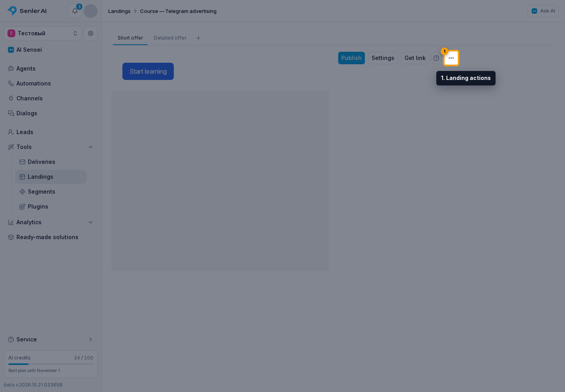Add a new offer tab with plus
Image resolution: width=565 pixels, height=392 pixels.
(199, 38)
